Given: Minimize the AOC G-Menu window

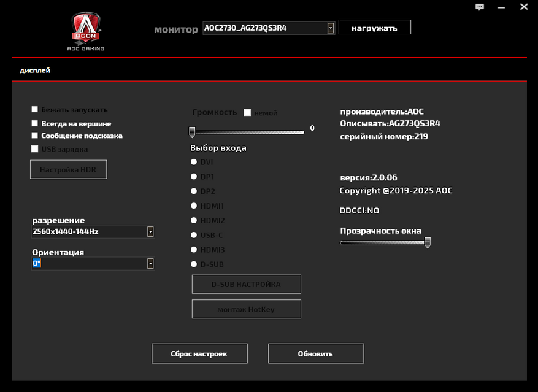Looking at the screenshot, I should 501,7.
